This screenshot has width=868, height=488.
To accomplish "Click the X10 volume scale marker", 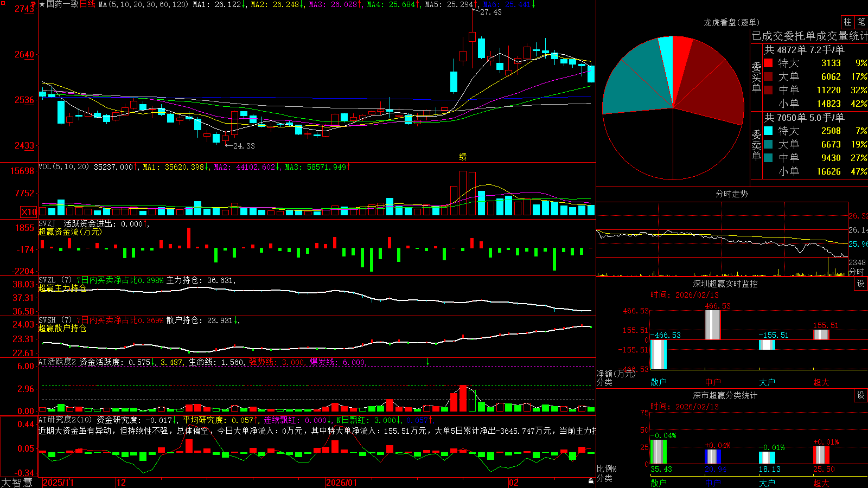I will click(x=29, y=212).
